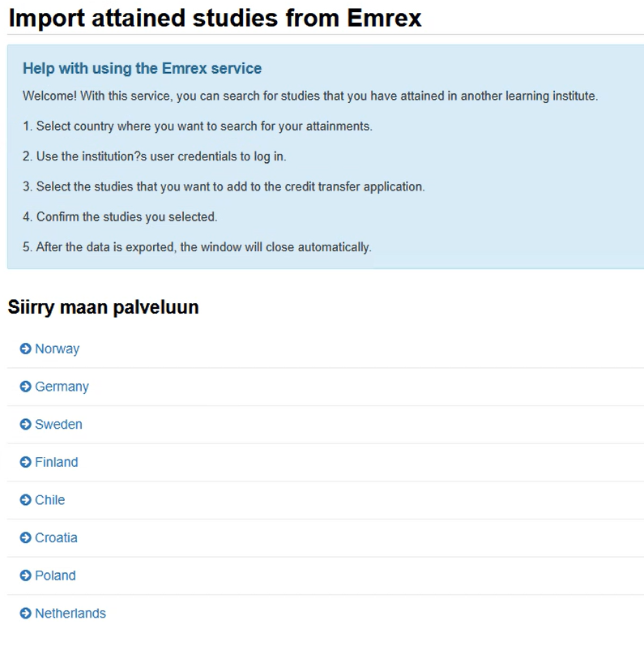Click the arrow icon beside Germany
This screenshot has width=644, height=646.
pos(26,387)
